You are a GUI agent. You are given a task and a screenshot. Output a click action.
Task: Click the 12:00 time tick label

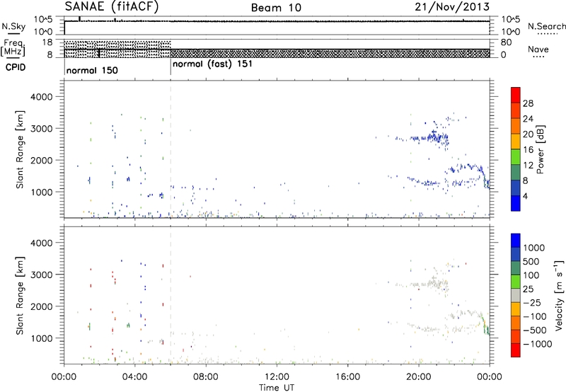point(277,377)
